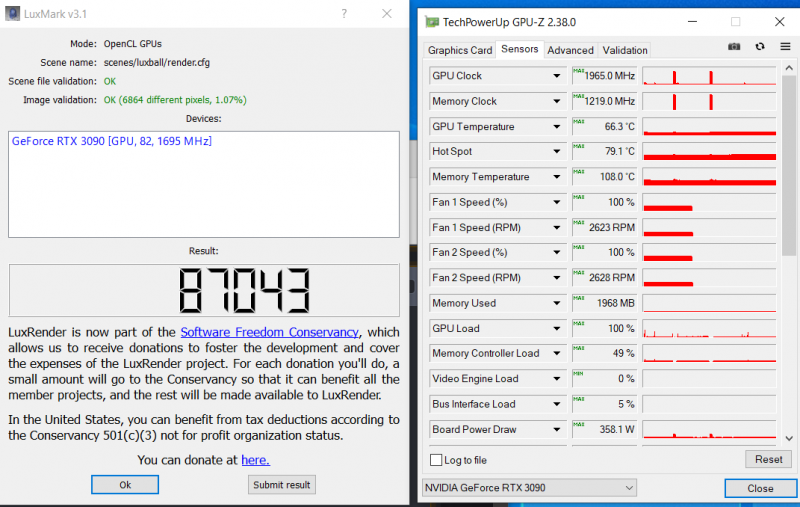800x507 pixels.
Task: Open the Bus Interface Load dropdown
Action: point(557,404)
